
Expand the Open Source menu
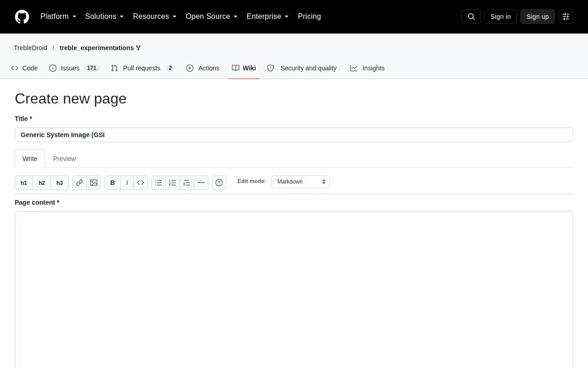pyautogui.click(x=211, y=17)
